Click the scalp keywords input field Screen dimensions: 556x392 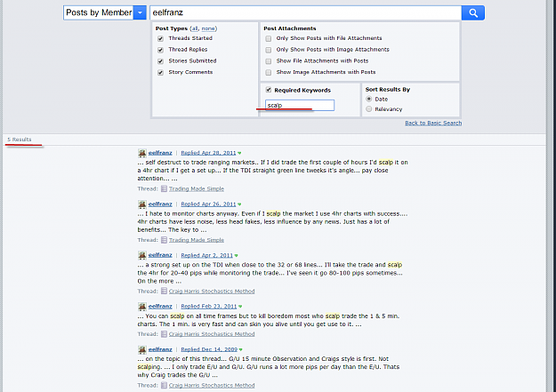click(x=300, y=105)
